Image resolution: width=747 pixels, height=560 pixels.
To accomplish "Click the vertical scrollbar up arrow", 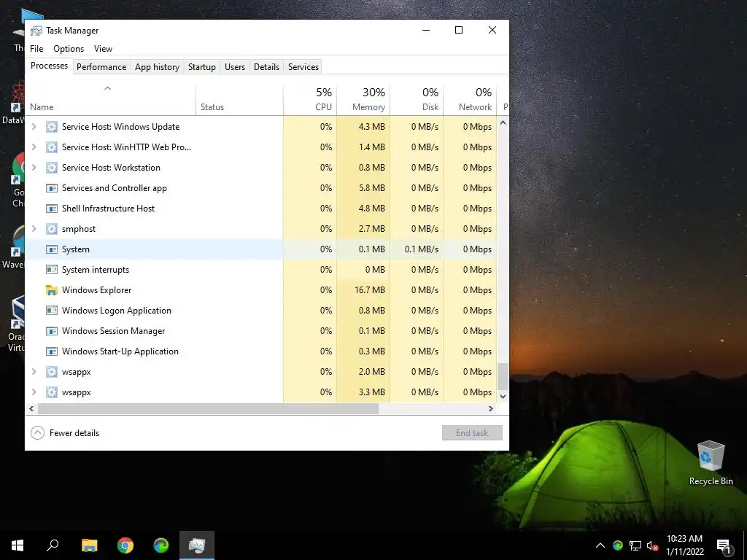I will click(503, 122).
